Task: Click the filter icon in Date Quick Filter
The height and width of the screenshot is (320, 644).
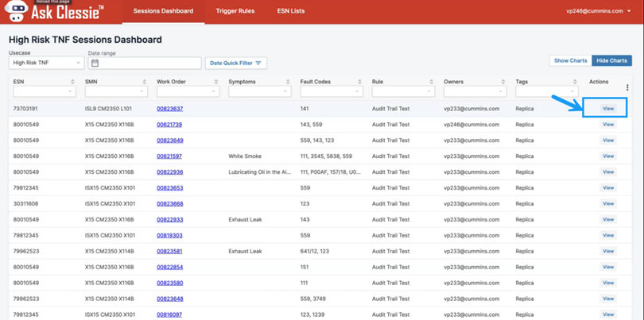Action: pos(258,64)
